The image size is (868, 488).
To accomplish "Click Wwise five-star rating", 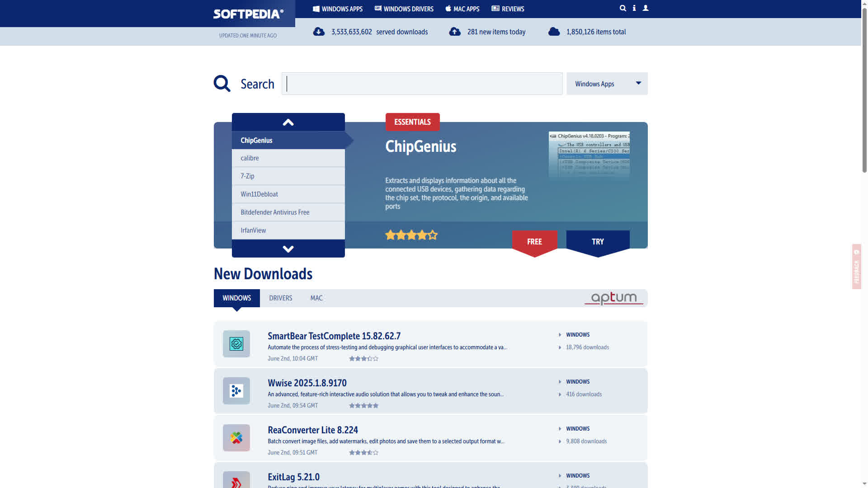I will coord(363,406).
